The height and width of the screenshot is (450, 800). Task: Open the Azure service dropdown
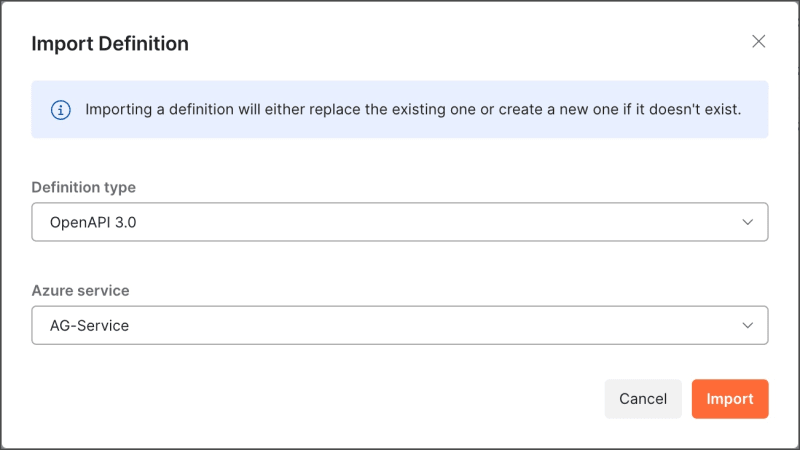[x=400, y=325]
